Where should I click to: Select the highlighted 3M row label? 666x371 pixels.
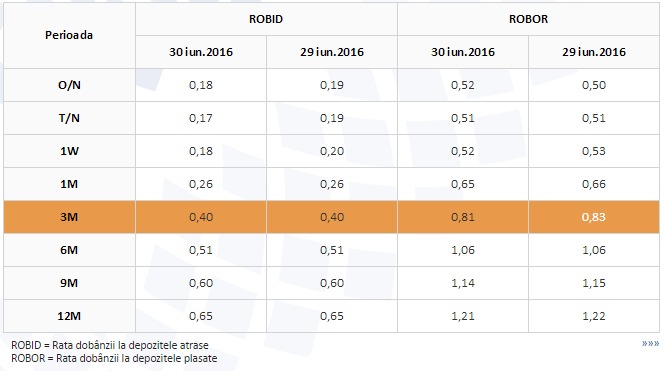(x=69, y=217)
